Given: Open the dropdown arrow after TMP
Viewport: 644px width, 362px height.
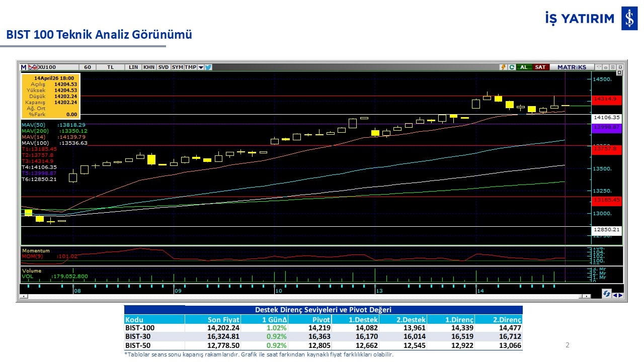Looking at the screenshot, I should [201, 67].
